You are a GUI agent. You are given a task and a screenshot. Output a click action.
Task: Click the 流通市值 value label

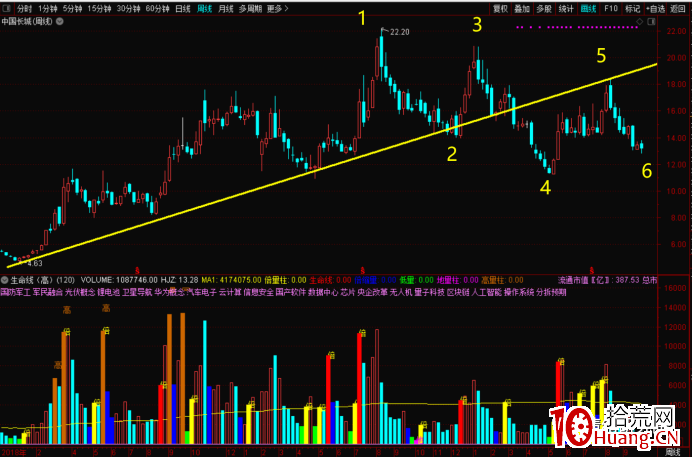click(598, 280)
